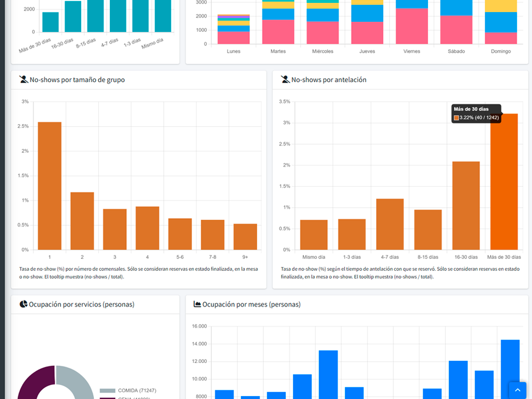Click the 'Ocupación por meses (personas)' heading
Screen dimensions: 532x399
[x=251, y=304]
